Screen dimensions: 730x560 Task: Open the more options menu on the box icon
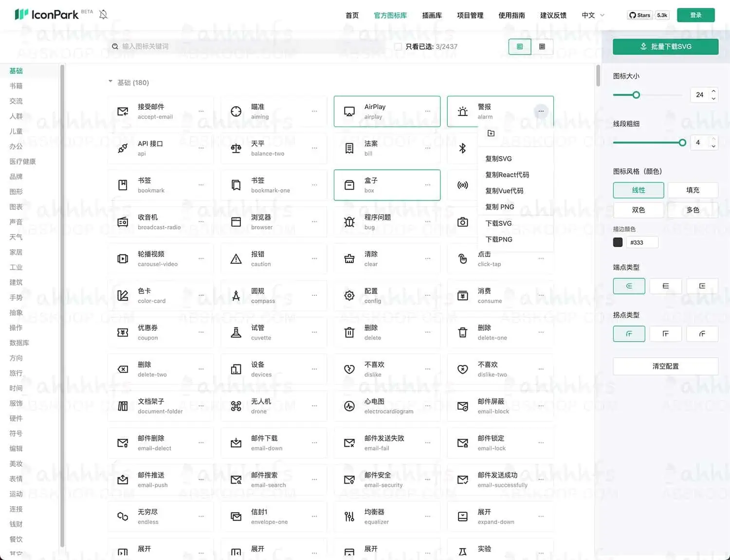point(428,185)
